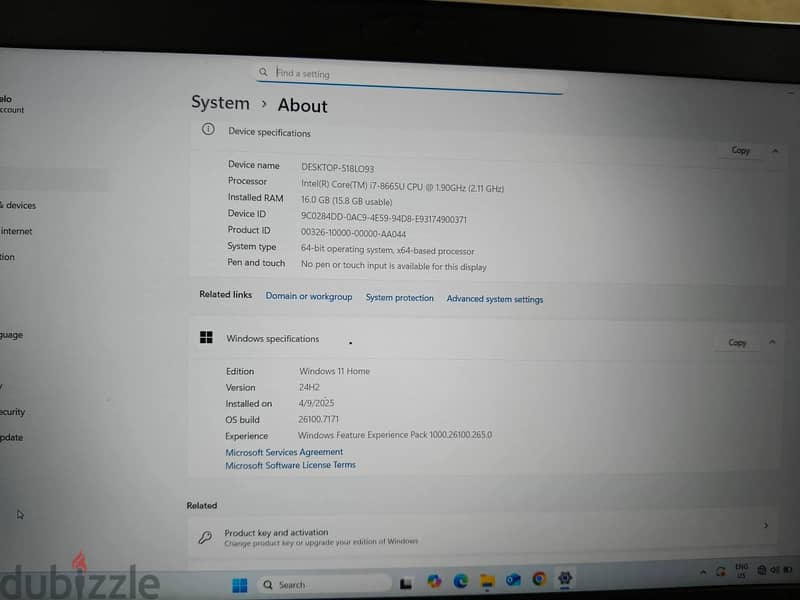
Task: Open Google Chrome from the taskbar
Action: coord(539,579)
